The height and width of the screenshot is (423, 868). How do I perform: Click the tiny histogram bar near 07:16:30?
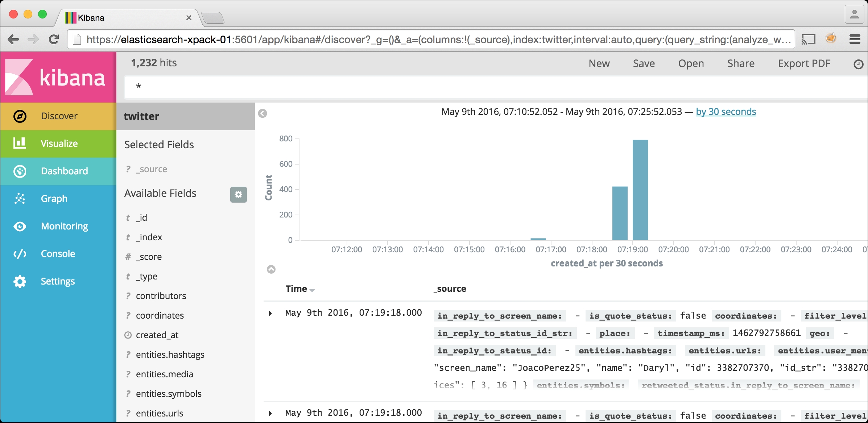click(538, 239)
